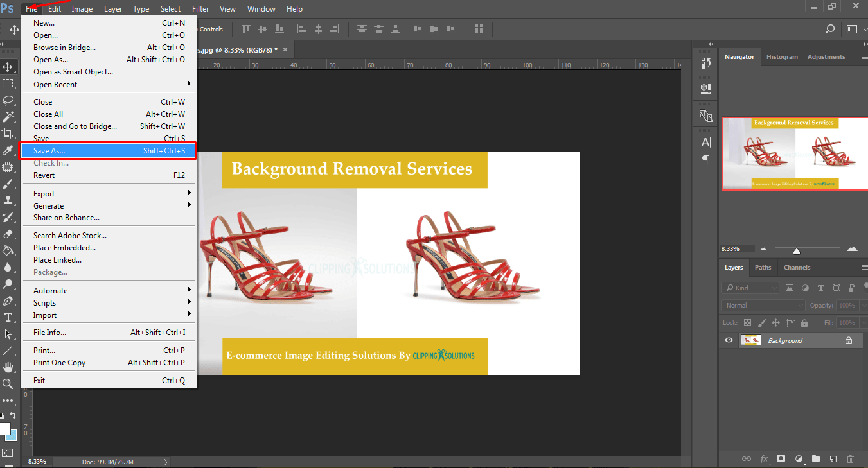Image resolution: width=868 pixels, height=468 pixels.
Task: Open the Filter menu
Action: click(x=200, y=8)
